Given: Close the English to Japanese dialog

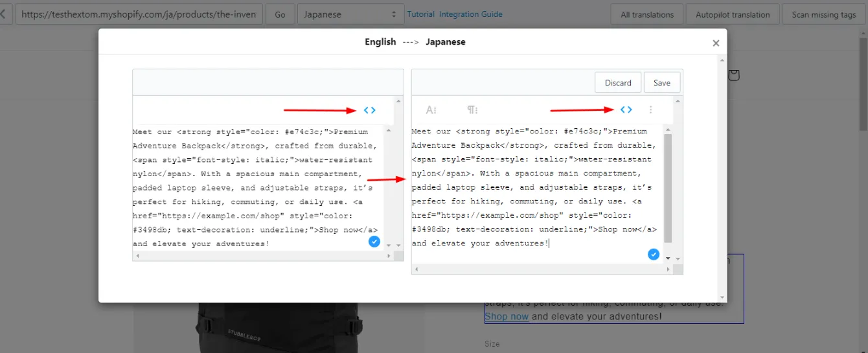Looking at the screenshot, I should pyautogui.click(x=716, y=43).
